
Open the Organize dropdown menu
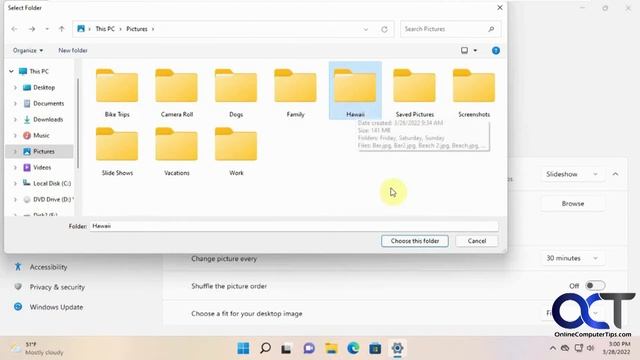coord(28,50)
